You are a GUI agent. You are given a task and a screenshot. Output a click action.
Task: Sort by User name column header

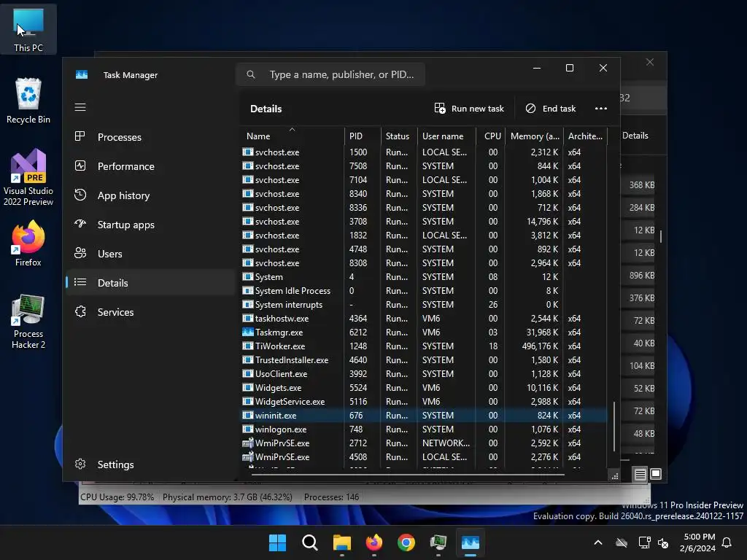coord(446,136)
